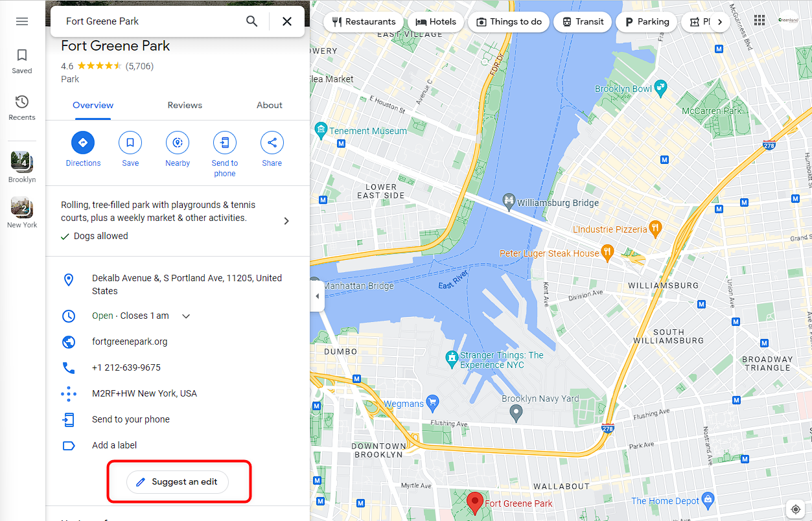Expand the opening hours dropdown
Image resolution: width=812 pixels, height=521 pixels.
pos(186,316)
